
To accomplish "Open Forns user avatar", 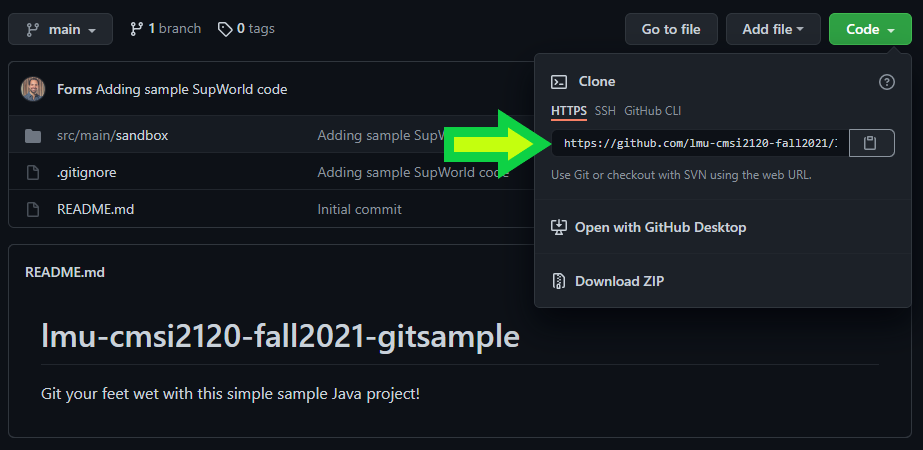I will 33,90.
